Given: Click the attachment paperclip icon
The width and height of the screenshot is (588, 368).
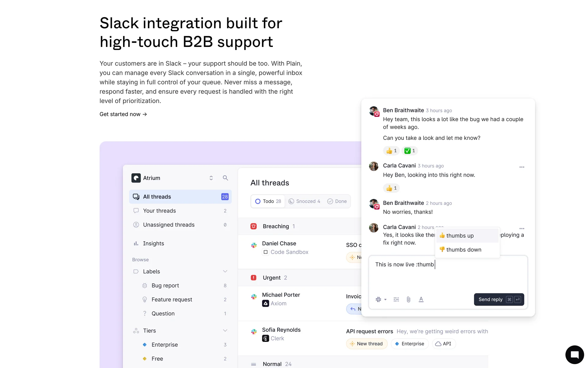Looking at the screenshot, I should click(x=408, y=299).
